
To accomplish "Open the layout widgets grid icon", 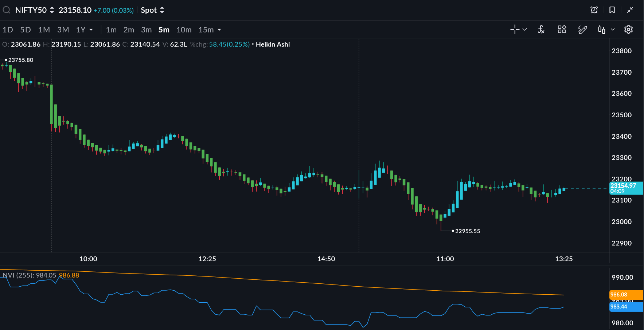I will click(562, 30).
